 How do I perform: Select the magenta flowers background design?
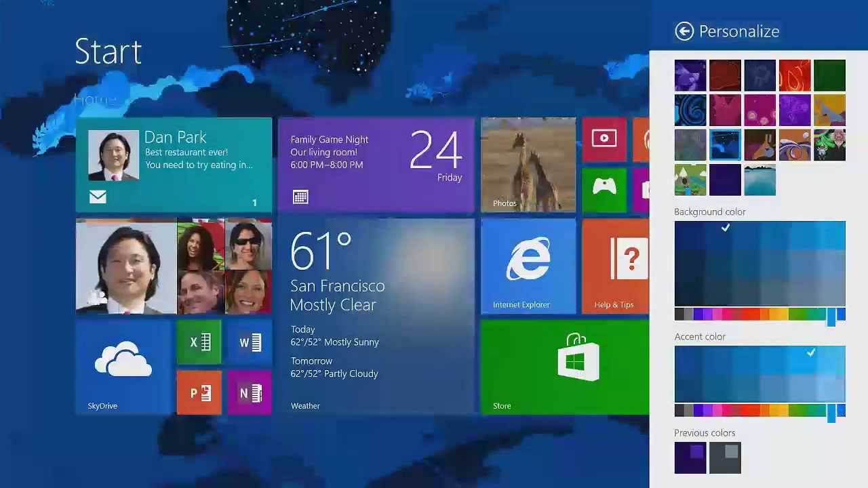(759, 110)
